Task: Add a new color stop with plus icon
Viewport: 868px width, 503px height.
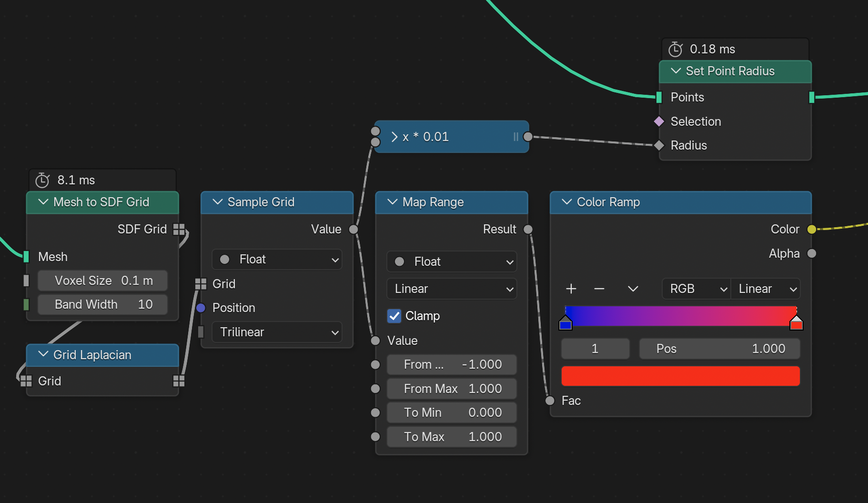Action: [x=571, y=289]
